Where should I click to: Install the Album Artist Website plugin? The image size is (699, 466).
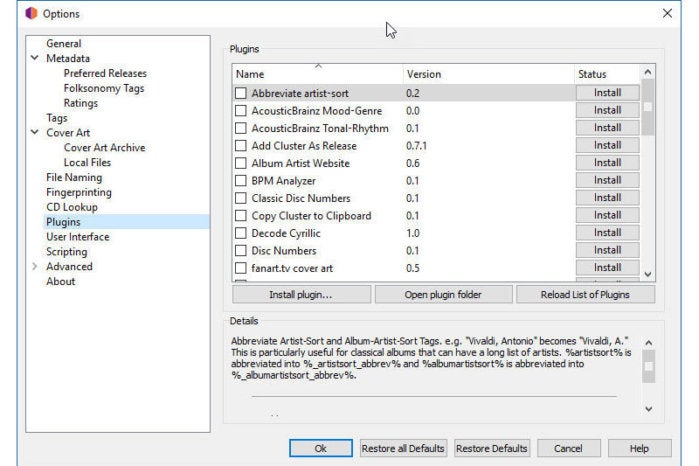608,162
